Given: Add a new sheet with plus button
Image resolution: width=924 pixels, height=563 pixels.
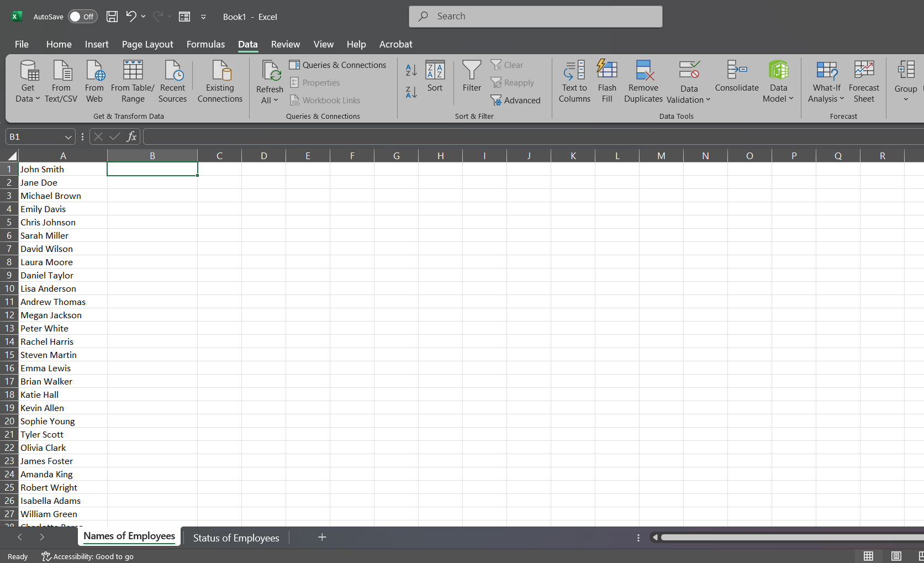Looking at the screenshot, I should (x=322, y=537).
